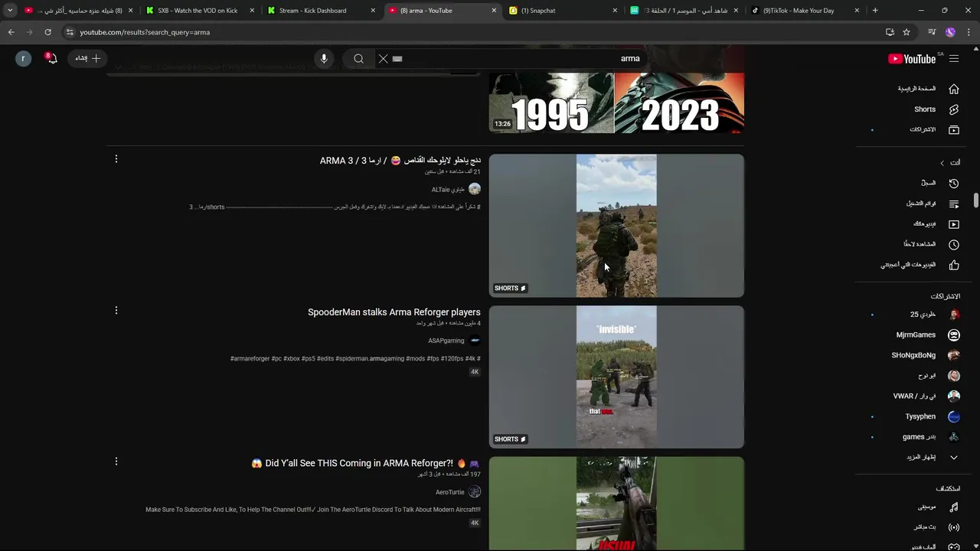980x551 pixels.
Task: Open the VWAR subscription channel
Action: [x=914, y=396]
